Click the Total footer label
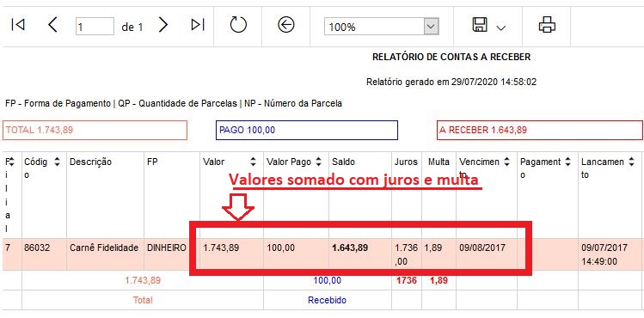Image resolution: width=644 pixels, height=318 pixels. point(143,300)
